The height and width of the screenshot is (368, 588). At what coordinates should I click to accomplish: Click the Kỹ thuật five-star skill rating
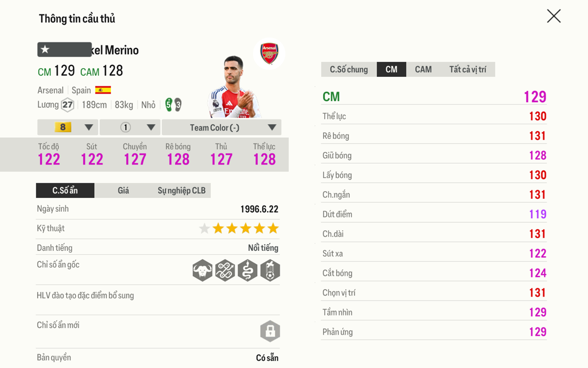[239, 228]
